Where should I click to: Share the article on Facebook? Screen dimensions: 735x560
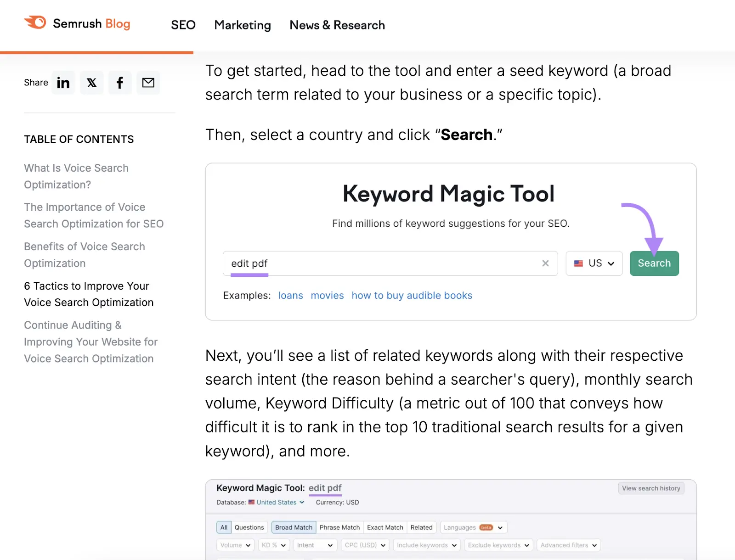pos(120,83)
